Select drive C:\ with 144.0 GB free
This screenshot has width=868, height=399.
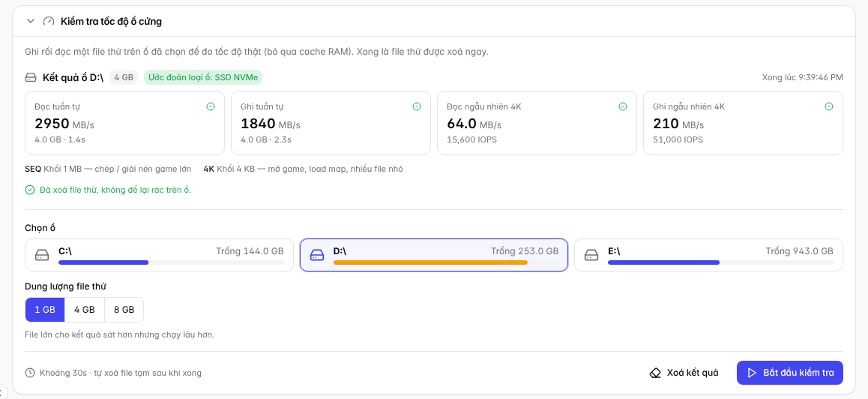tap(160, 255)
